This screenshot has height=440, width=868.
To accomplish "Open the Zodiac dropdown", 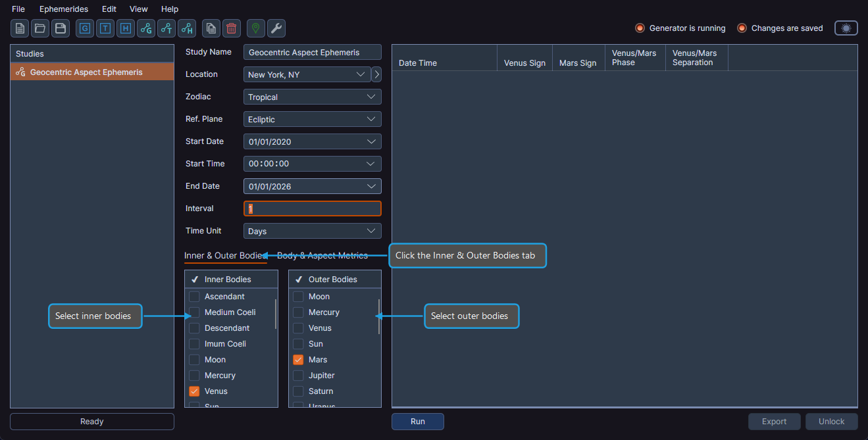I will click(x=312, y=97).
